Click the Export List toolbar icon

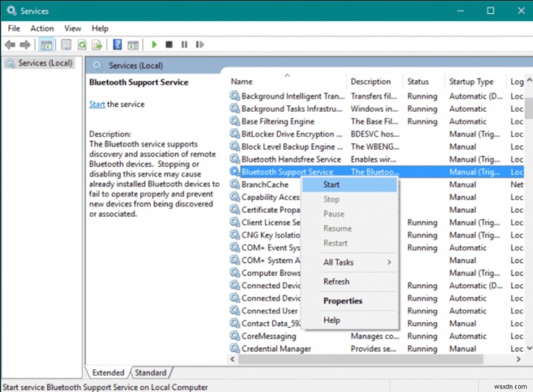point(97,45)
